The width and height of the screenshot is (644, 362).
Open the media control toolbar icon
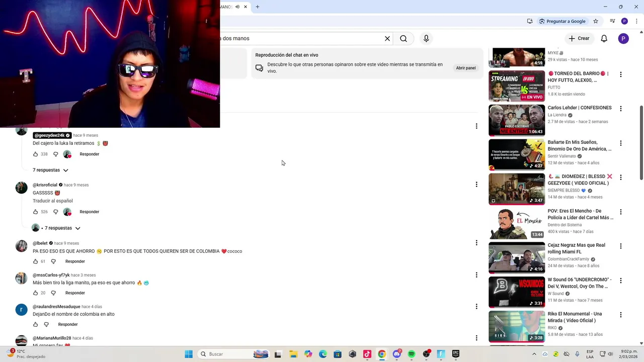point(612,21)
